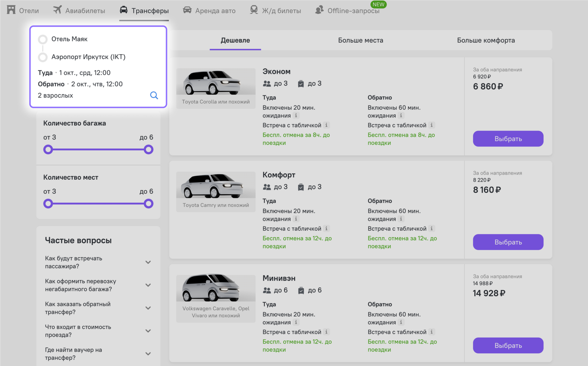Viewport: 588px width, 366px height.
Task: Click the train icon for Ж/д билеты
Action: [254, 10]
